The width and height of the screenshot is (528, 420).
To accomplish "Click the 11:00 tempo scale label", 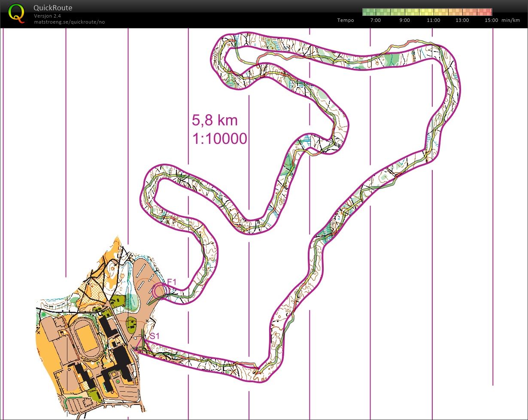I will click(x=434, y=20).
